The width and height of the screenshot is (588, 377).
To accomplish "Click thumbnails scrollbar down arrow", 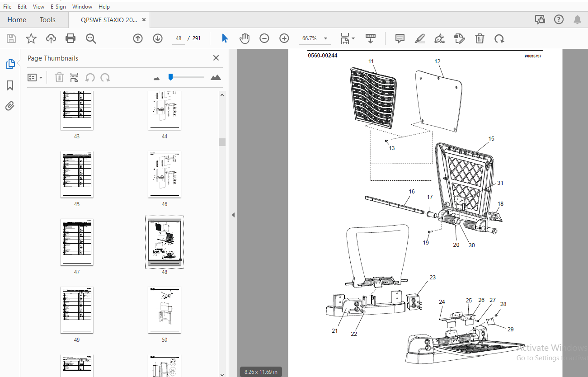I will coord(222,374).
